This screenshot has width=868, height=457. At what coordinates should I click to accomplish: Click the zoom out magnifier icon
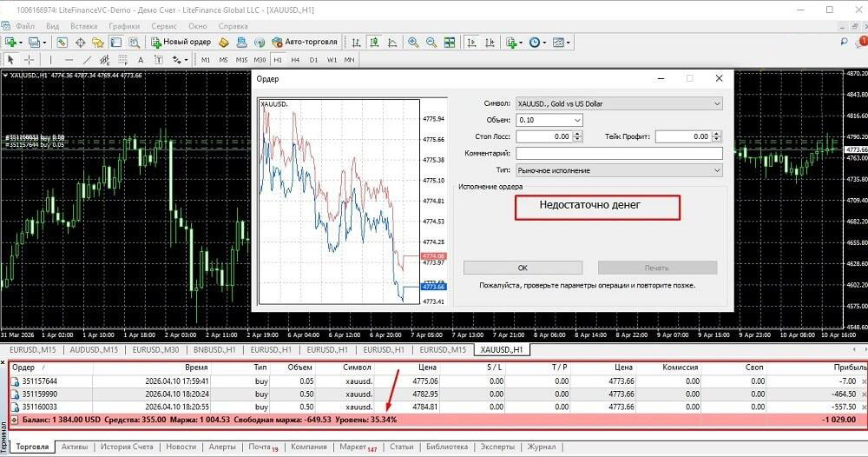coord(431,42)
